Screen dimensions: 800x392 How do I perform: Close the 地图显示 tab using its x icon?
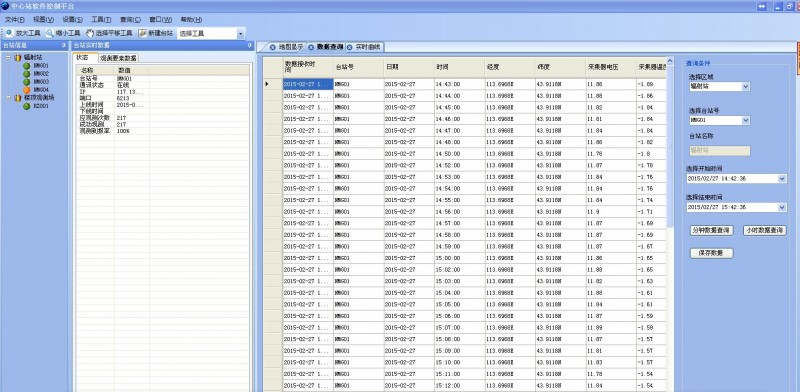[272, 47]
